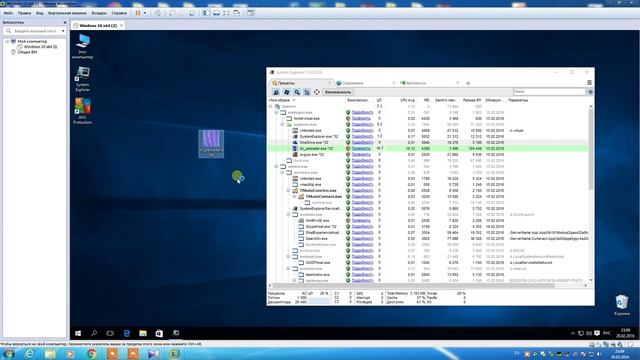Viewport: 640px width, 360px height.
Task: Switch to the Процессы tab
Action: pos(301,83)
